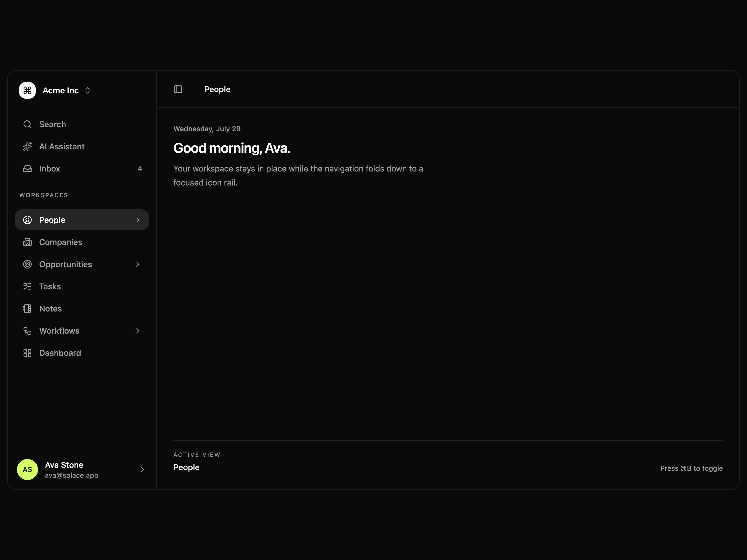Click the Search magnifier icon
Screen dimensions: 747x560
[x=27, y=124]
